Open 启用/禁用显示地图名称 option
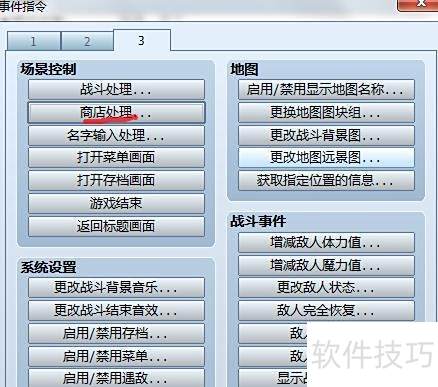438x387 pixels. pyautogui.click(x=326, y=89)
